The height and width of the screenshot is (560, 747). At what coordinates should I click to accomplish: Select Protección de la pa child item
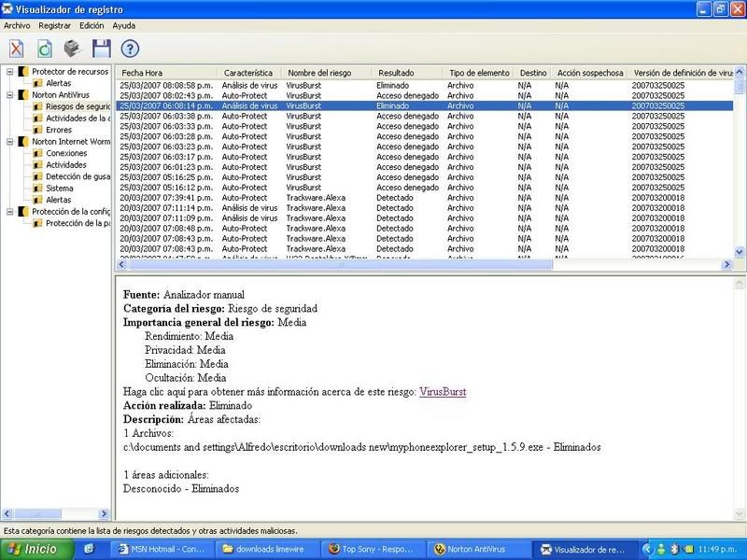pyautogui.click(x=78, y=223)
